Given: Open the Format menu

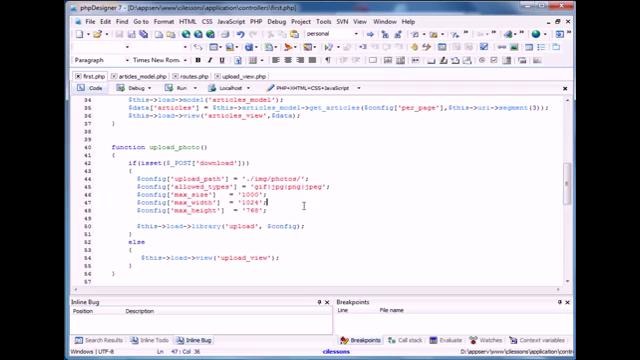Looking at the screenshot, I should (x=164, y=22).
